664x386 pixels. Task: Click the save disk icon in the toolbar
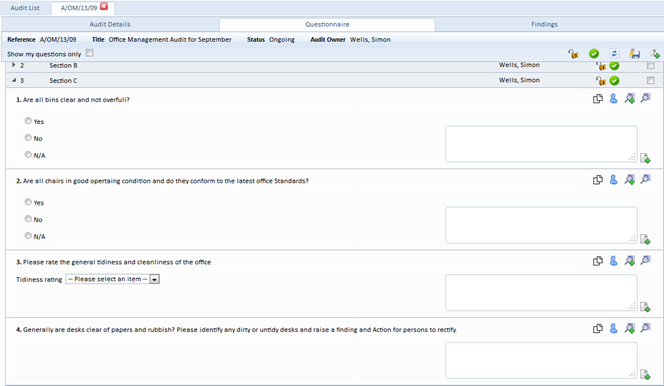click(x=634, y=54)
